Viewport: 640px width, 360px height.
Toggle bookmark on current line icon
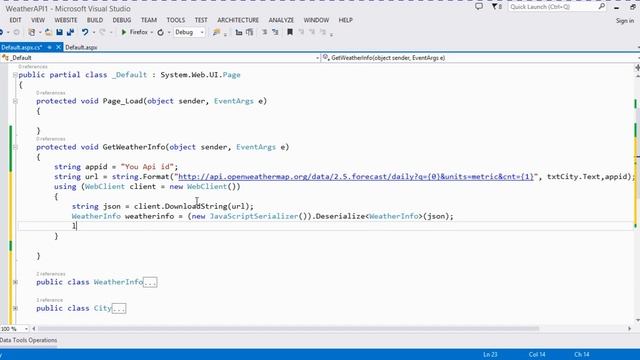pos(290,32)
